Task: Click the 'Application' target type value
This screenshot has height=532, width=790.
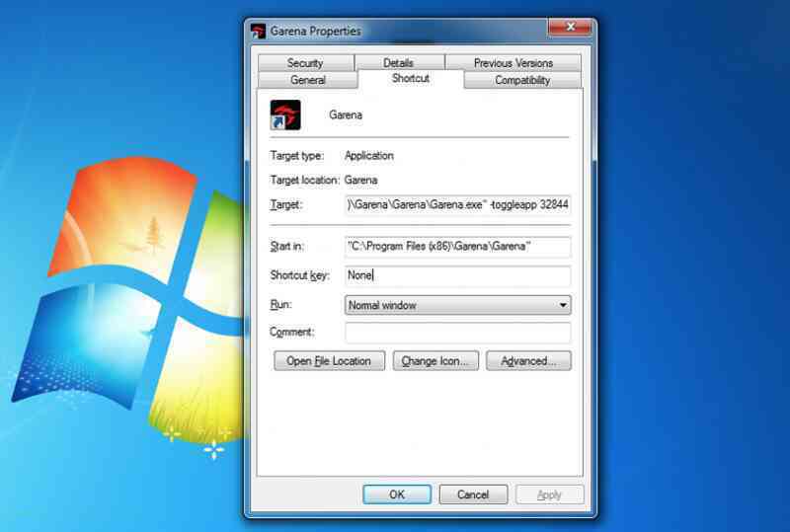Action: [369, 156]
